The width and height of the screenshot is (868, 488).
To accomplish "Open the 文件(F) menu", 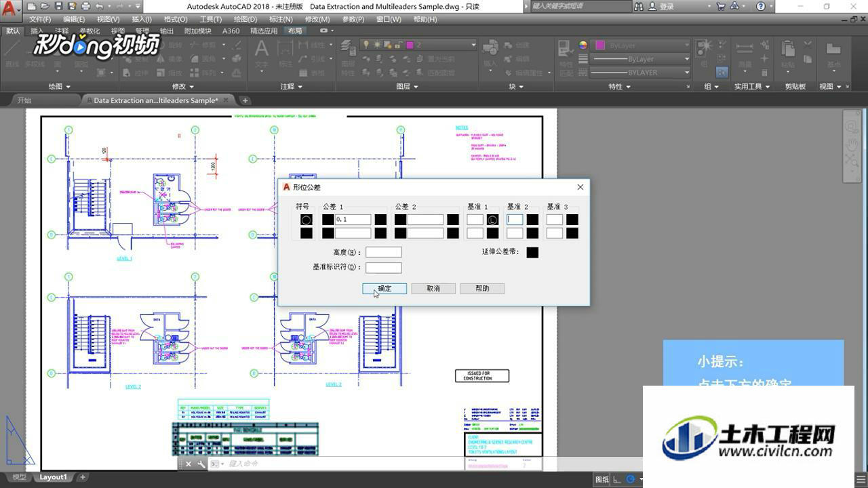I will coord(40,19).
